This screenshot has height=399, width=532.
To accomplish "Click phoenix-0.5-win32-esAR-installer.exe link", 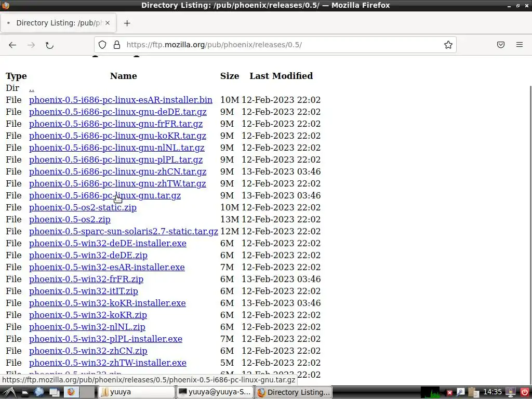I will 107,268.
